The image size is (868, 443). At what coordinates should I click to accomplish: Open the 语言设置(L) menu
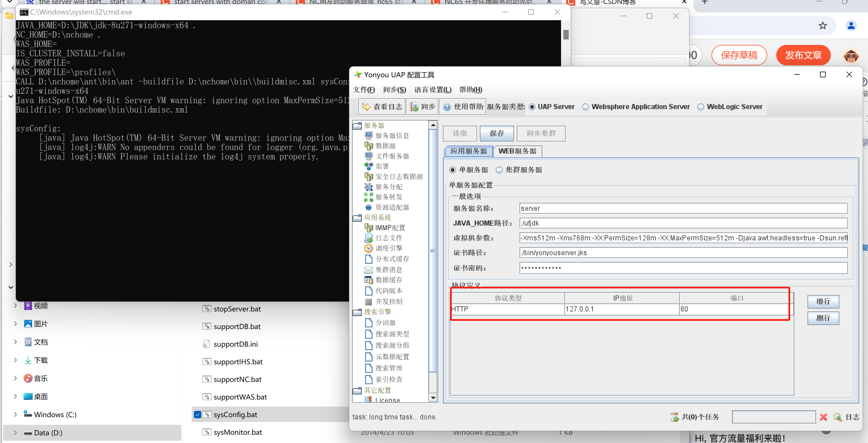click(x=433, y=90)
